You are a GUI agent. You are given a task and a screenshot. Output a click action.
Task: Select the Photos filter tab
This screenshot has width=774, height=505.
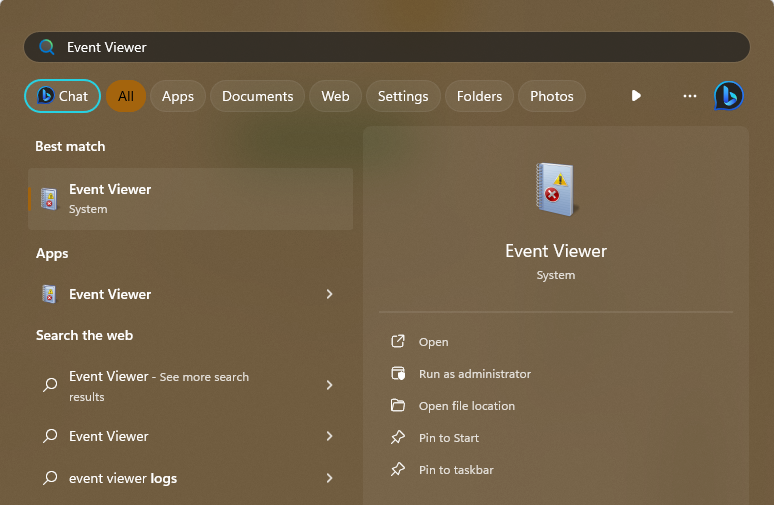click(x=551, y=96)
